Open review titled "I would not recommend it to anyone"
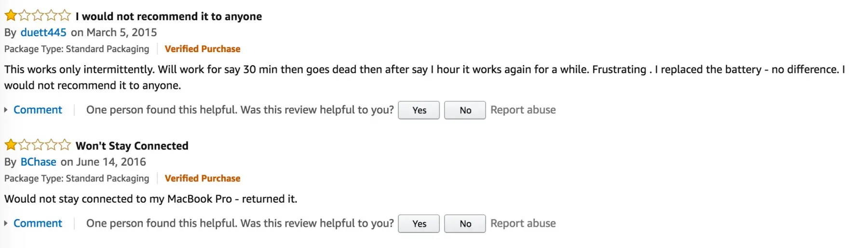868x248 pixels. [169, 16]
